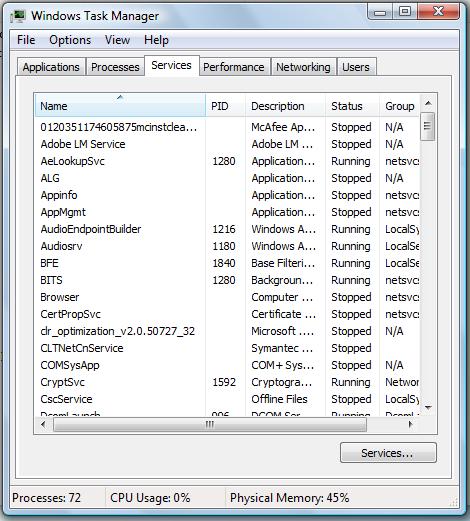Close the Windows Task Manager window
470x521 pixels.
pyautogui.click(x=438, y=12)
